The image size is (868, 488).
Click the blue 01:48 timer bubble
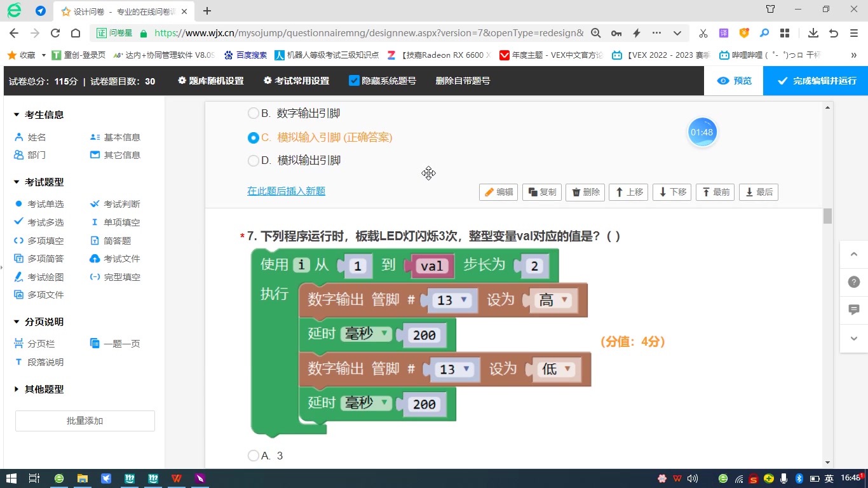point(702,132)
